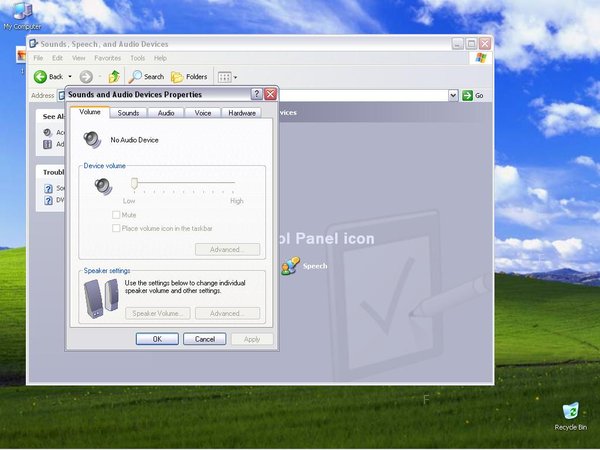Enable Place volume icon in the taskbar
The width and height of the screenshot is (600, 450).
[x=116, y=228]
